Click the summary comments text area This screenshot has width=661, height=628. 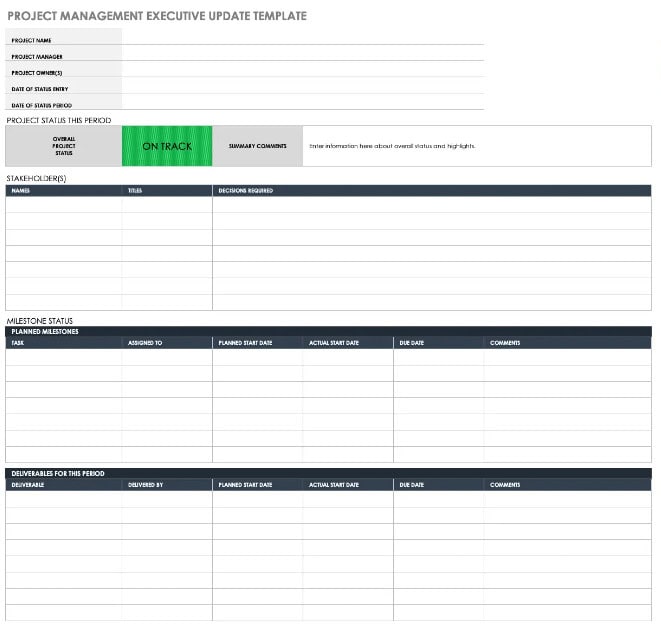[477, 146]
